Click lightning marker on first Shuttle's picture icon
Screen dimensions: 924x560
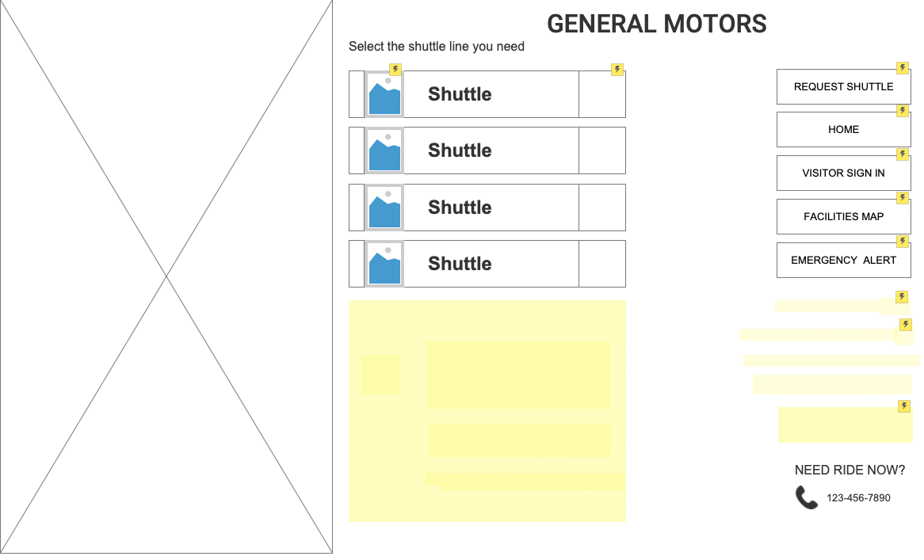pos(395,70)
